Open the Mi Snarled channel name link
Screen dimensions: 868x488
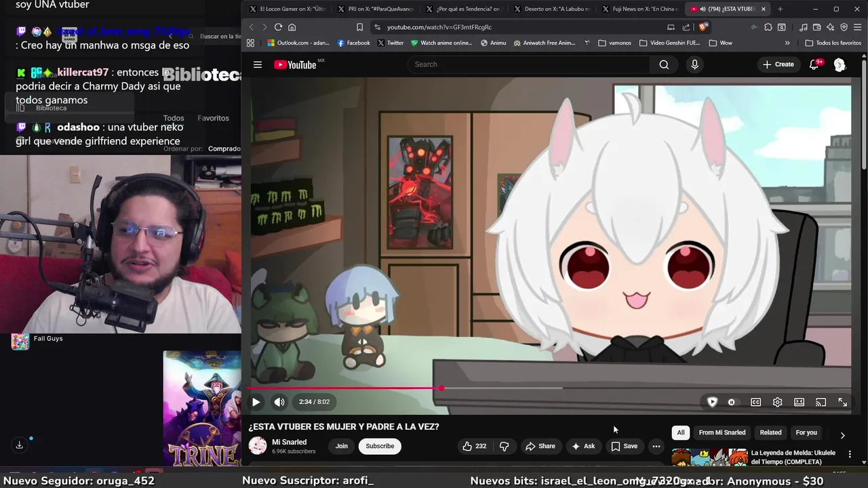point(290,442)
